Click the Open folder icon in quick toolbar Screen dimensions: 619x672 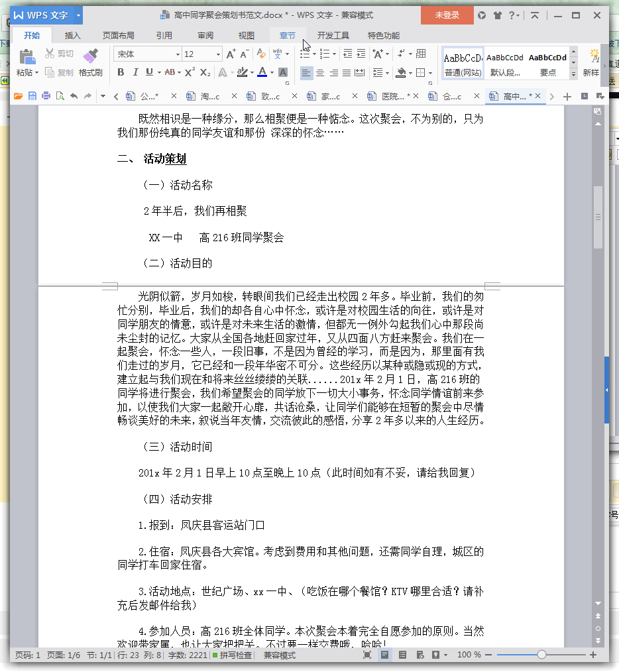[x=18, y=96]
